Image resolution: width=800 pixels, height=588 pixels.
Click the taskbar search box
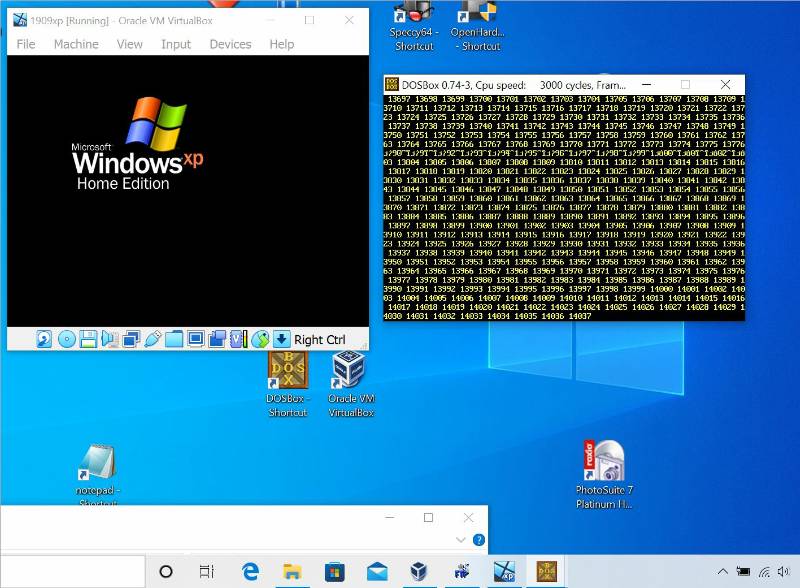coord(72,572)
